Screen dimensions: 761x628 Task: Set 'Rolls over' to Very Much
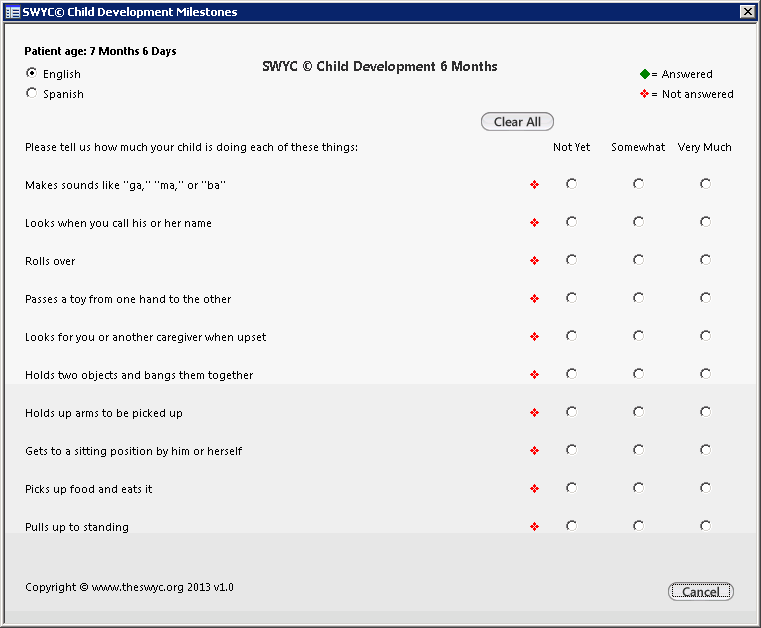point(705,260)
